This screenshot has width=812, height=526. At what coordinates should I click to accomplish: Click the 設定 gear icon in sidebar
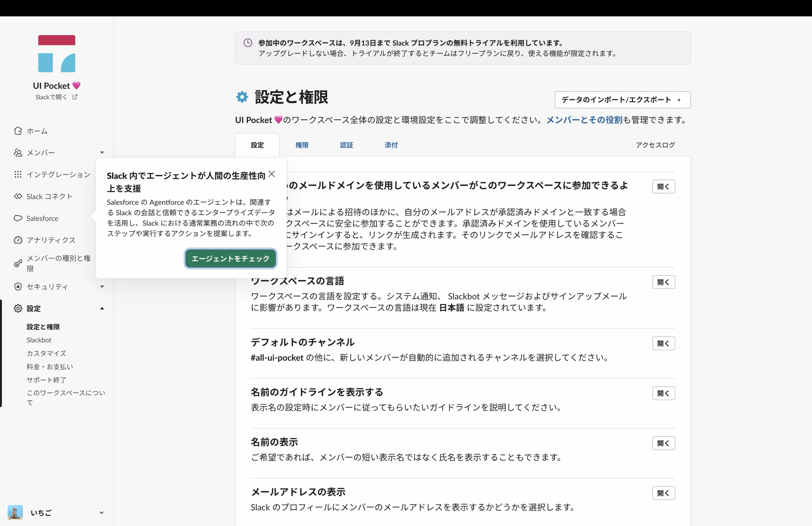pos(18,308)
